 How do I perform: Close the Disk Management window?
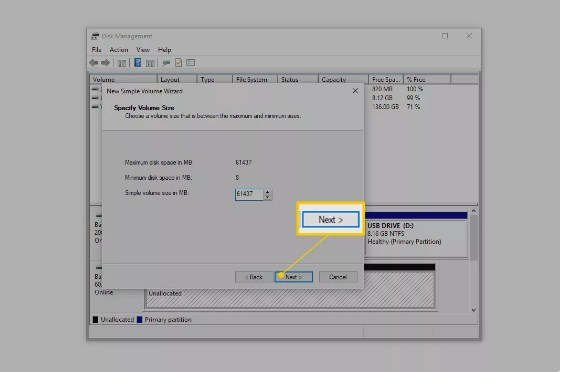(469, 36)
